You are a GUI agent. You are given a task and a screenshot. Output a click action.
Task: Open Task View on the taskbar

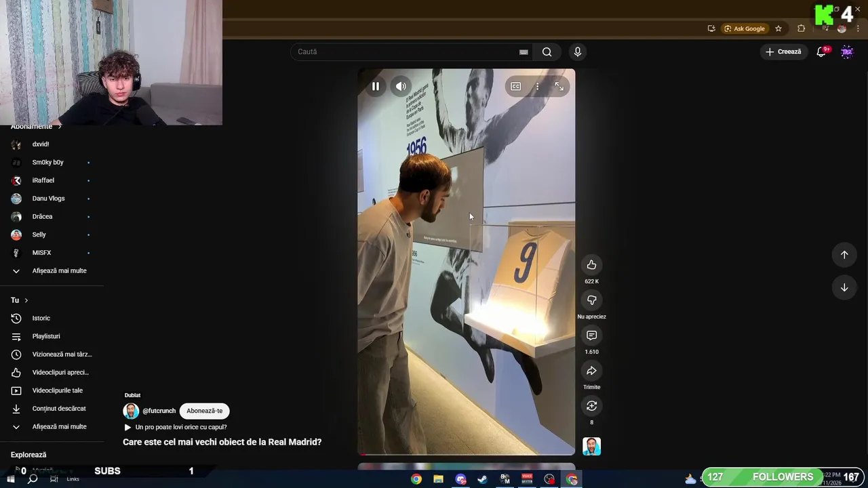tap(54, 479)
